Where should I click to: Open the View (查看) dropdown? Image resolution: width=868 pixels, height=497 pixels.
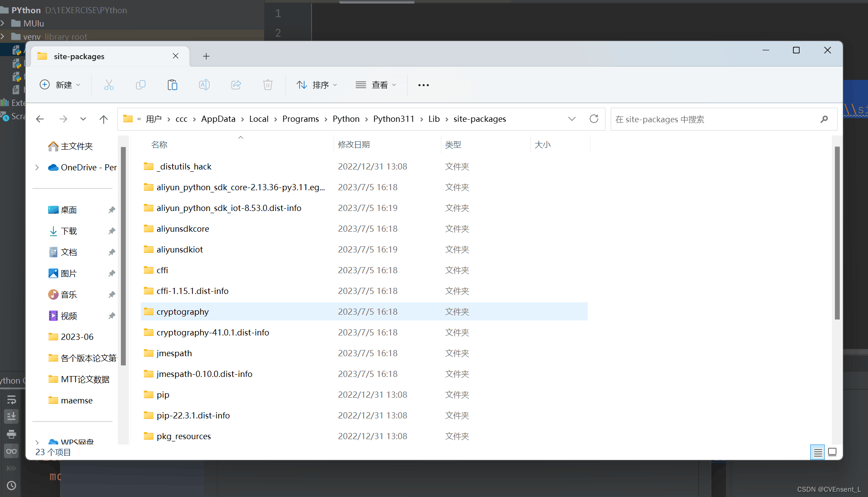pyautogui.click(x=376, y=85)
